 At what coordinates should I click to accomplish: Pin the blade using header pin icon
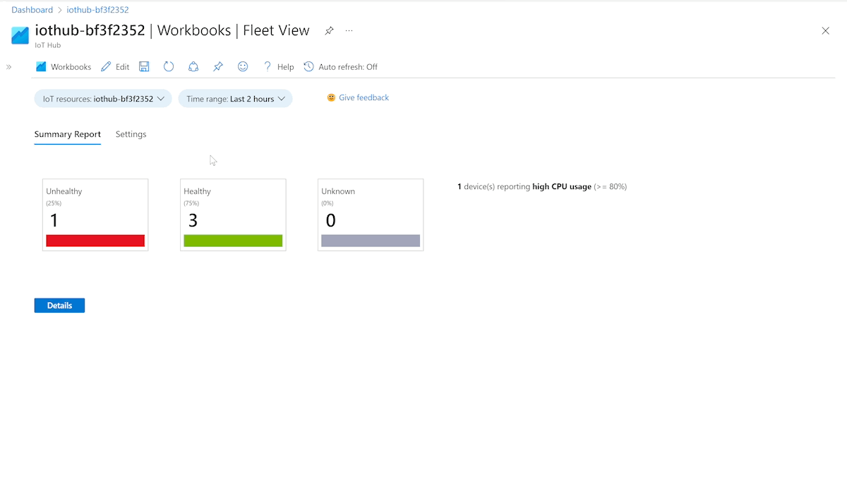pos(329,31)
